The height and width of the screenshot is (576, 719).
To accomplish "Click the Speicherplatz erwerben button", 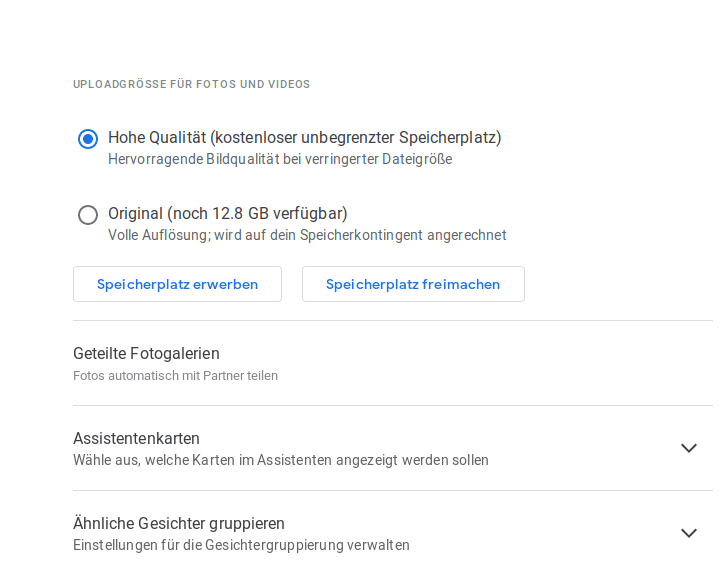I will tap(177, 284).
